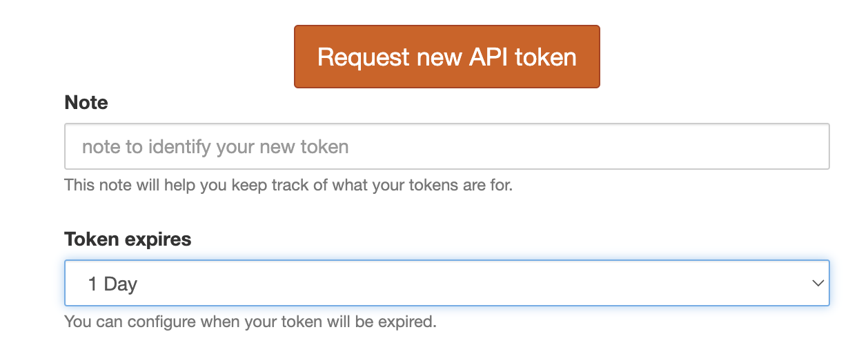Click the Token expires label

(x=128, y=239)
